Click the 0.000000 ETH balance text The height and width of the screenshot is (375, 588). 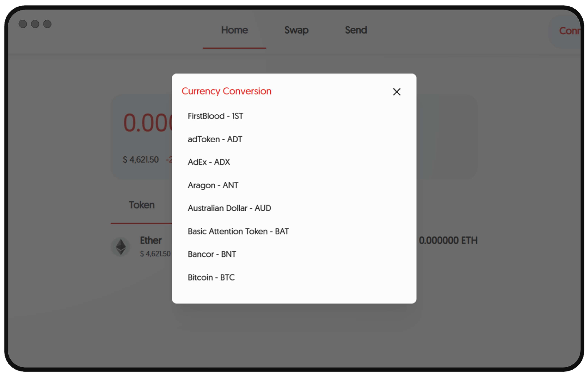pos(449,240)
